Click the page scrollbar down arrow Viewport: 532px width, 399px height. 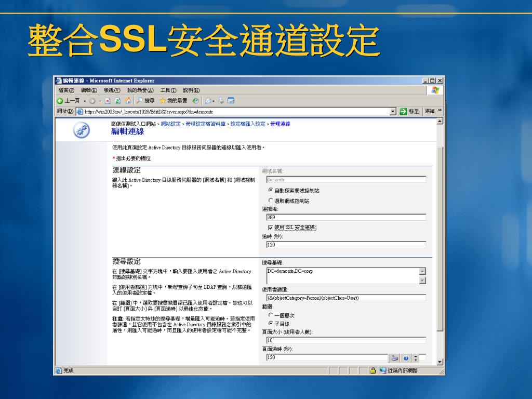point(440,362)
